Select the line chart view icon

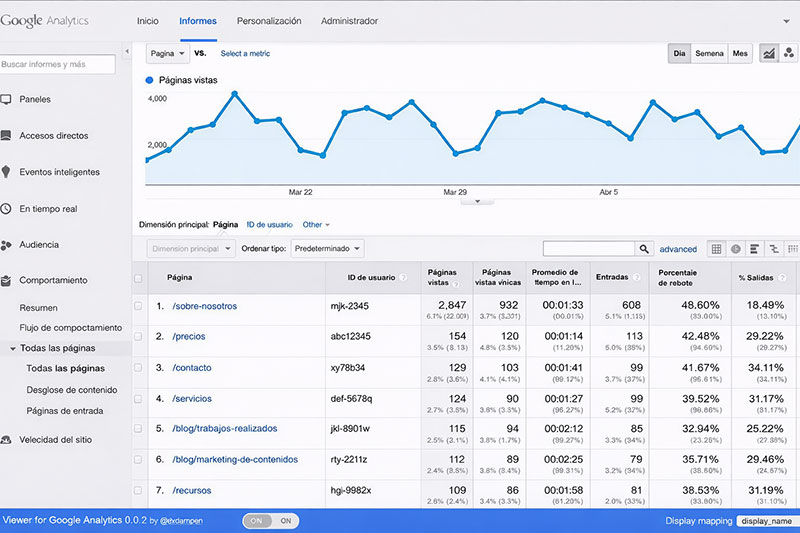pos(769,53)
